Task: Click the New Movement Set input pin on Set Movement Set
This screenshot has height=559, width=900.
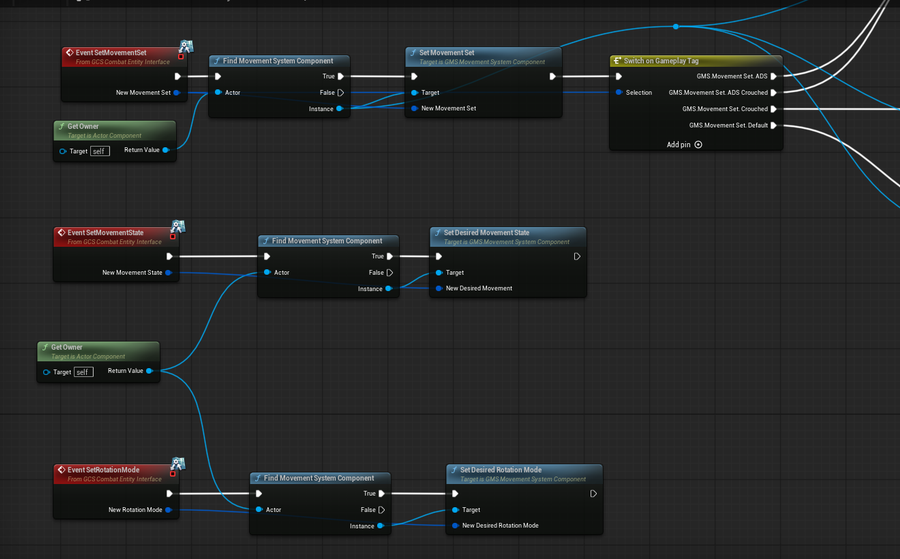Action: tap(414, 108)
